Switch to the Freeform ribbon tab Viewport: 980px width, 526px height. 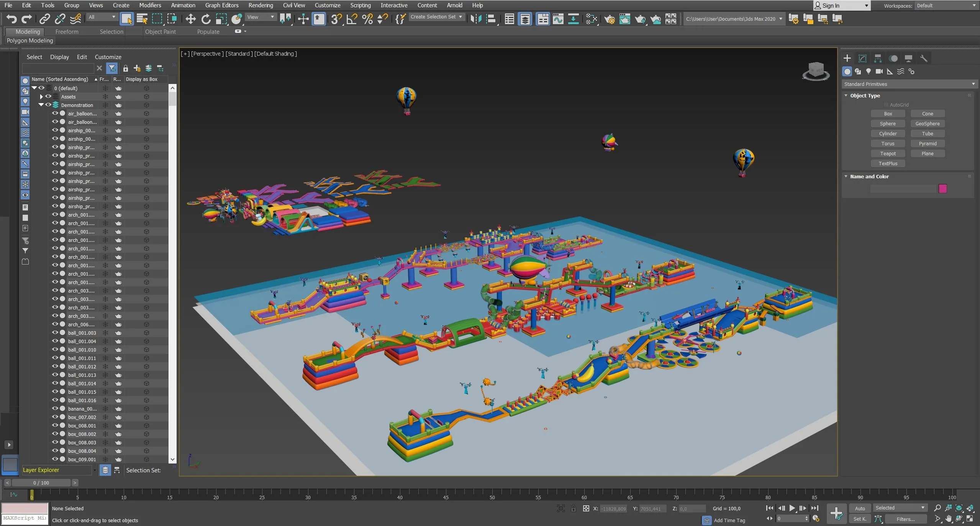(67, 32)
